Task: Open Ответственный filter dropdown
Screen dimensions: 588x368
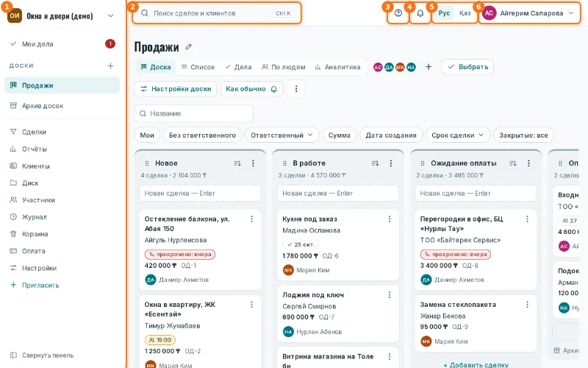Action: point(282,135)
